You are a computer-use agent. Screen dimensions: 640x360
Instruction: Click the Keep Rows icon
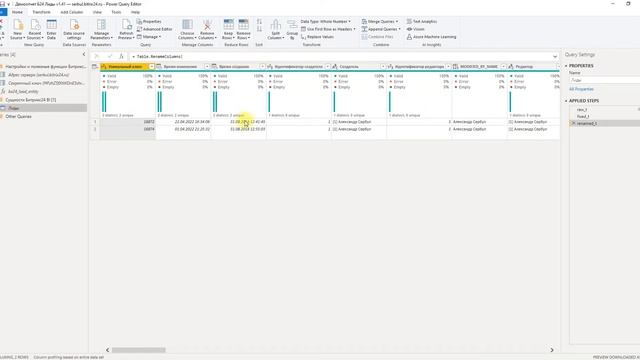point(228,29)
